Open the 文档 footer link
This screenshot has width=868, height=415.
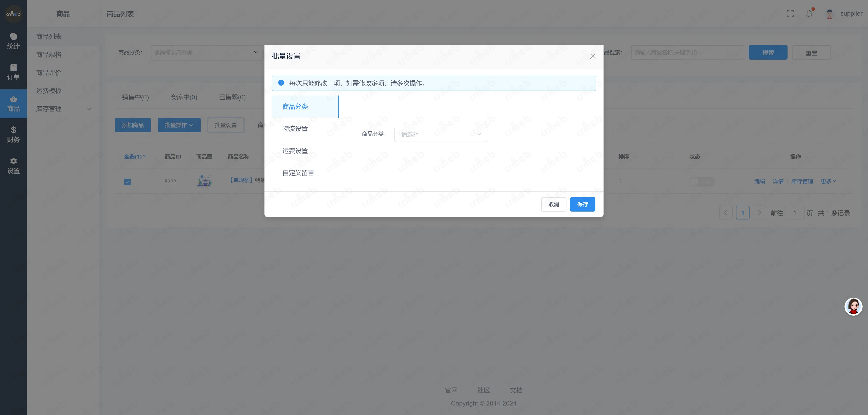click(x=516, y=390)
